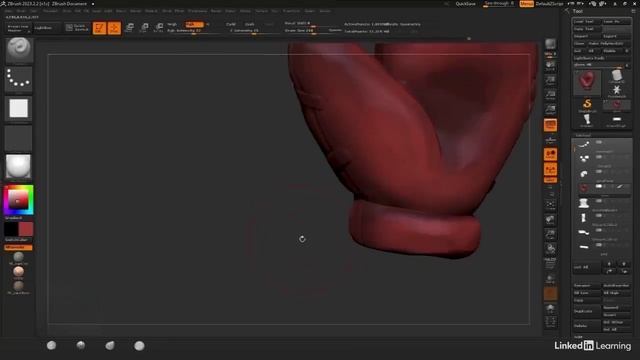
Task: Collapse the Subtool section header
Action: coord(583,135)
